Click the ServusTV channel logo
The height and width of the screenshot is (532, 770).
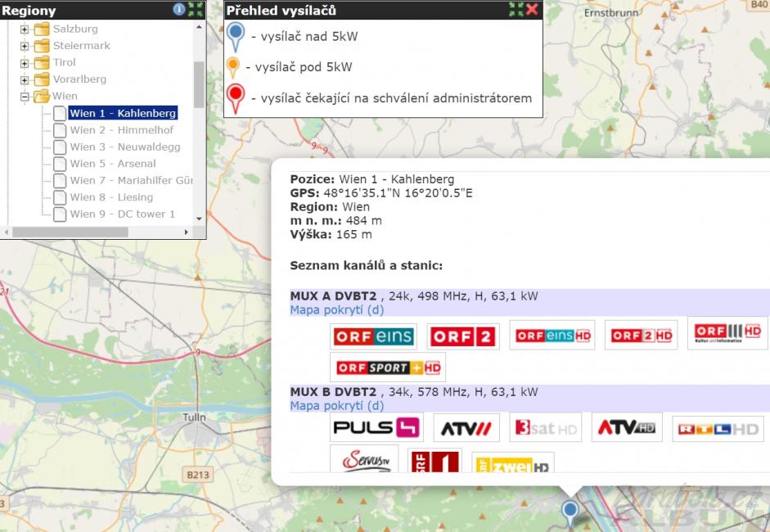pos(364,459)
